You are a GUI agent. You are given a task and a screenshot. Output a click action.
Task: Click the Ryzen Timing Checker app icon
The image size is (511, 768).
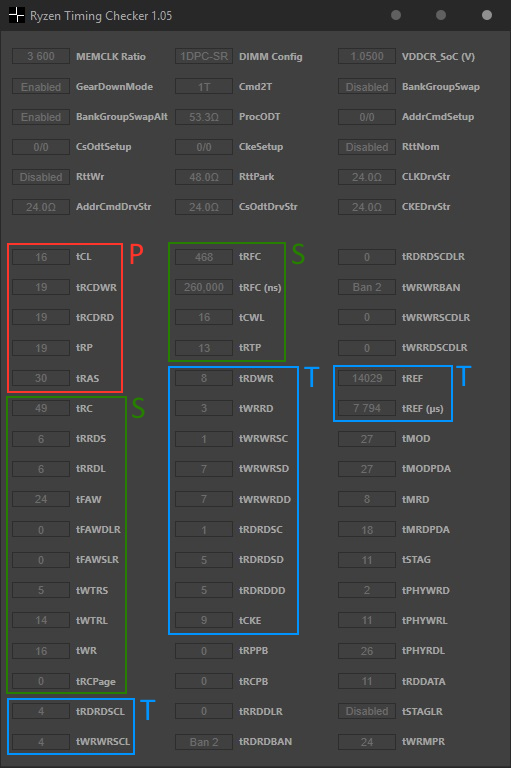tap(16, 15)
